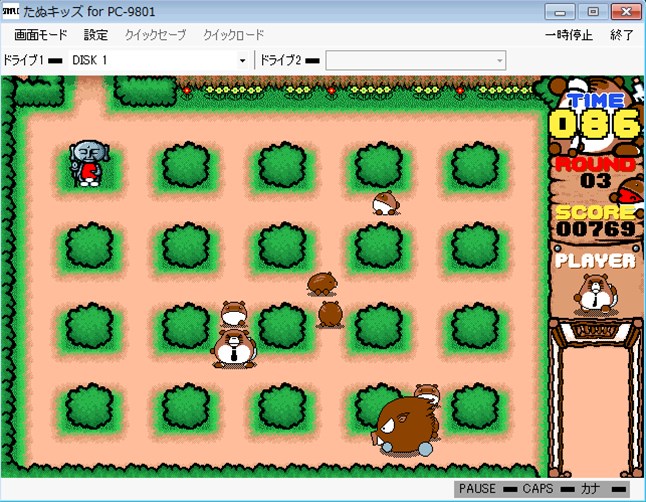The width and height of the screenshot is (646, 502).
Task: Click the Jizo stone statue
Action: pyautogui.click(x=89, y=164)
